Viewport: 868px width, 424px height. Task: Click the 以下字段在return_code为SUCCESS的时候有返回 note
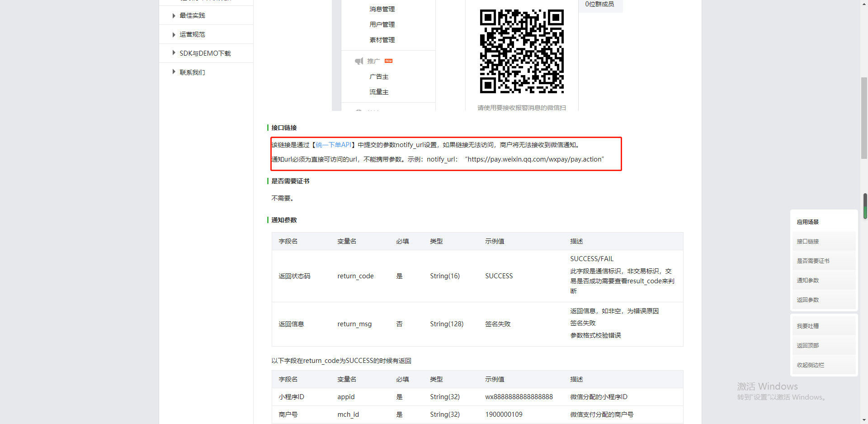coord(341,361)
